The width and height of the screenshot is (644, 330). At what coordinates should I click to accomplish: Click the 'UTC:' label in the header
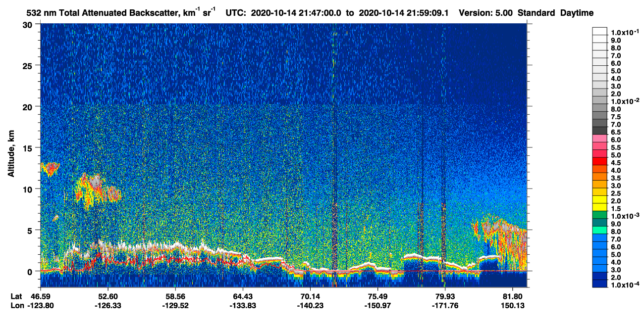click(x=236, y=13)
